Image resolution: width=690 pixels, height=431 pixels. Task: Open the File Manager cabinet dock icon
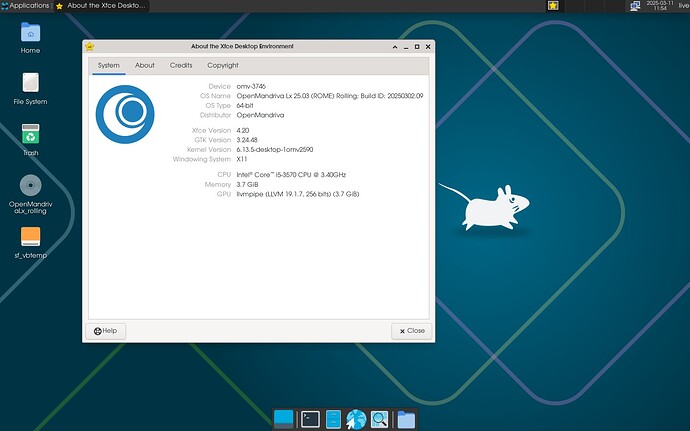point(333,419)
